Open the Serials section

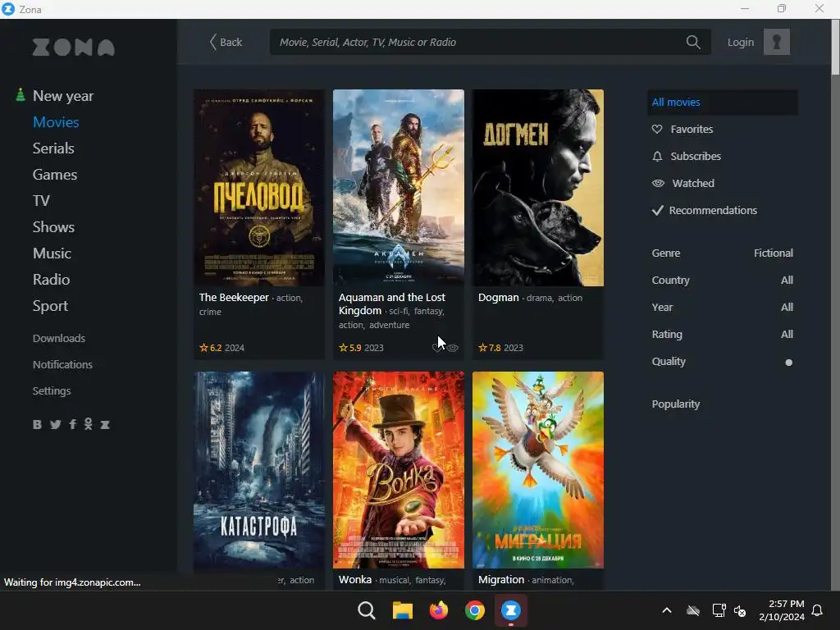(x=53, y=148)
